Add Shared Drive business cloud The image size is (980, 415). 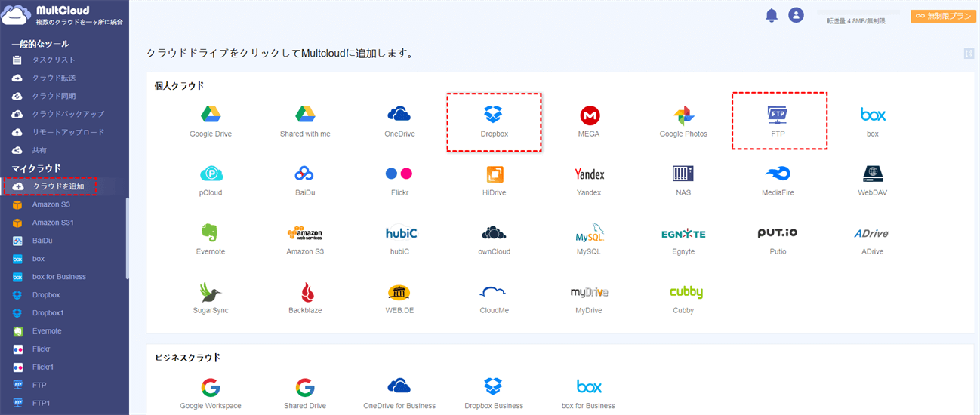305,394
